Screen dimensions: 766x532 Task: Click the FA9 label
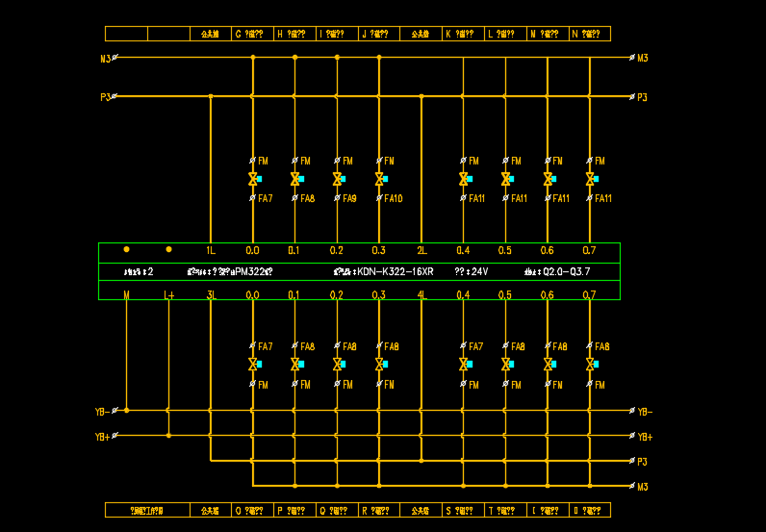(x=349, y=198)
